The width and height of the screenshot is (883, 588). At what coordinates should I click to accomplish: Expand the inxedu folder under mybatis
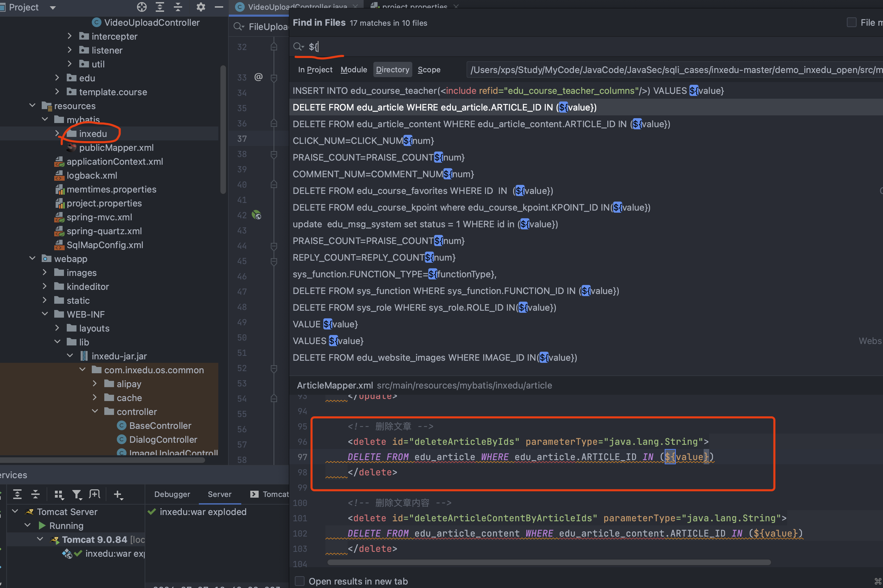tap(57, 133)
